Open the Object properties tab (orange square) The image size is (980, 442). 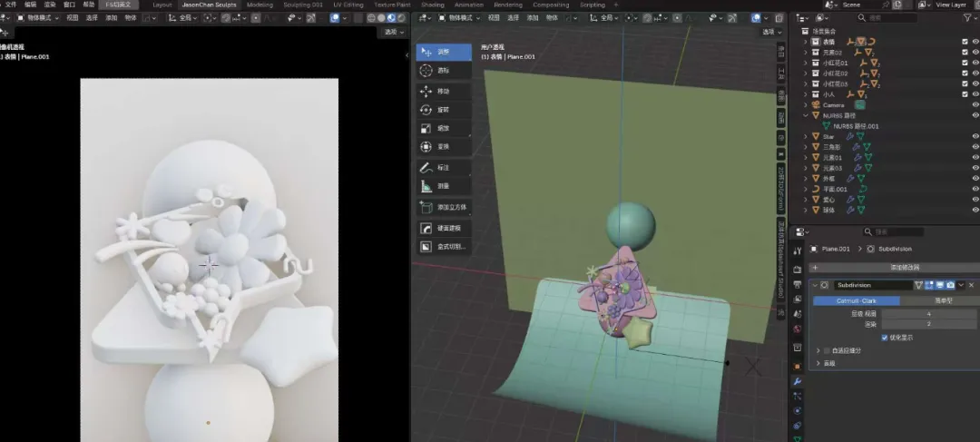point(797,367)
